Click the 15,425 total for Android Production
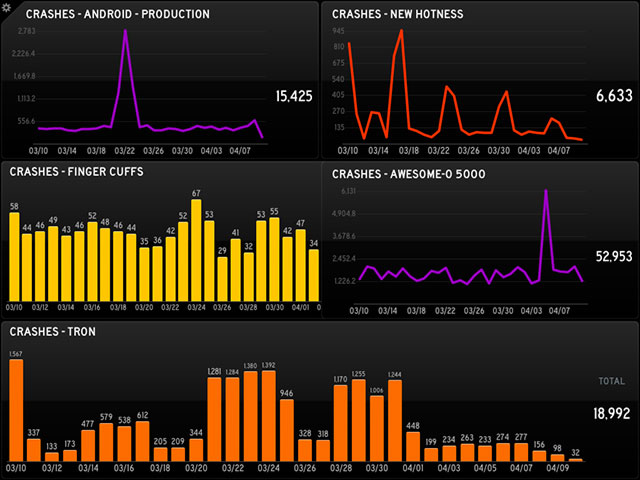This screenshot has width=640, height=480. tap(295, 96)
